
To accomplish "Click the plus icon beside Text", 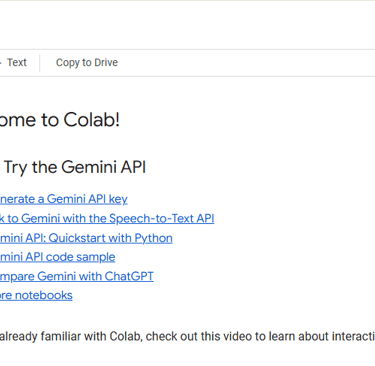I will [x=1, y=63].
